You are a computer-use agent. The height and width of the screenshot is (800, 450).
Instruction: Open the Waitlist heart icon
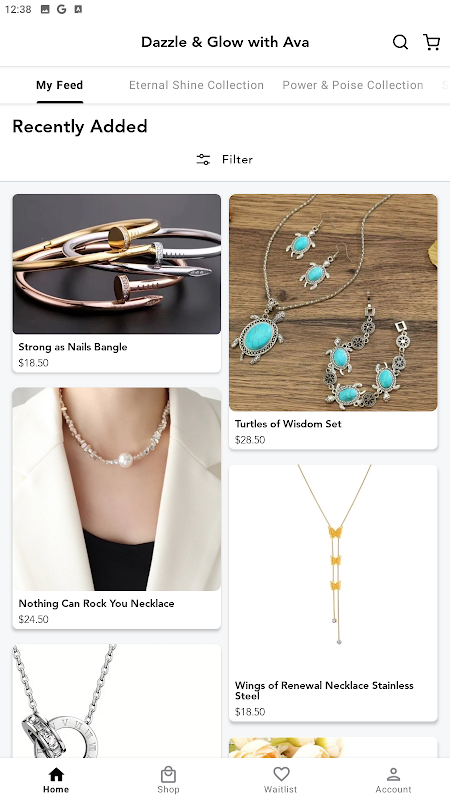[x=281, y=774]
